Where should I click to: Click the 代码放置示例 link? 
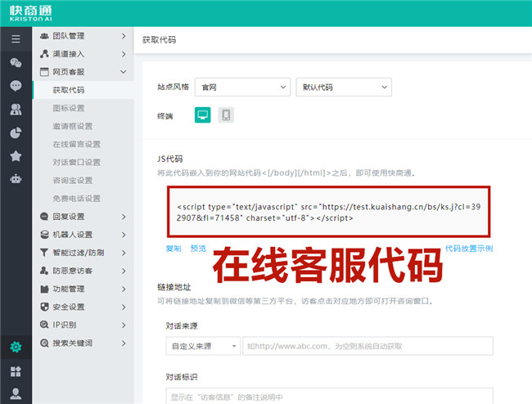tap(468, 248)
